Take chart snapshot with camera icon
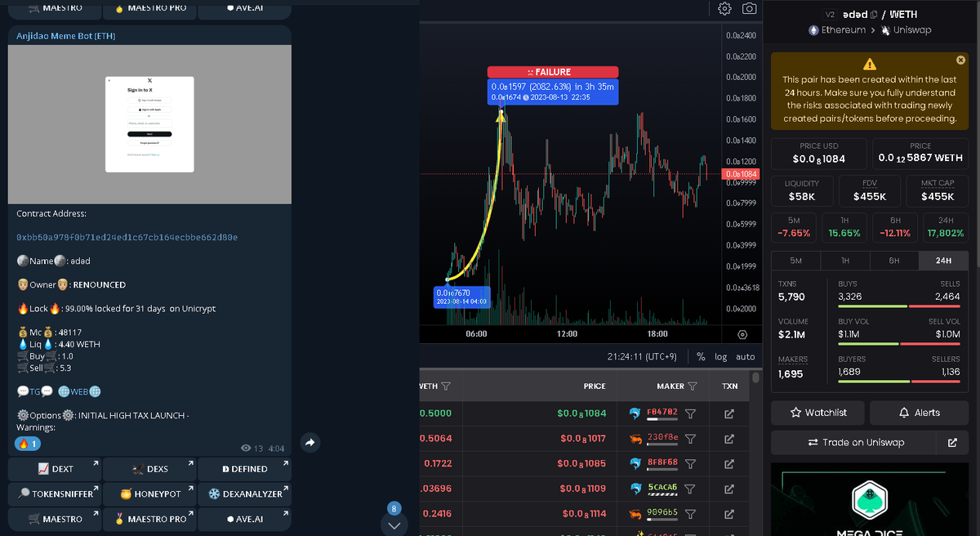Image resolution: width=980 pixels, height=536 pixels. pyautogui.click(x=749, y=8)
